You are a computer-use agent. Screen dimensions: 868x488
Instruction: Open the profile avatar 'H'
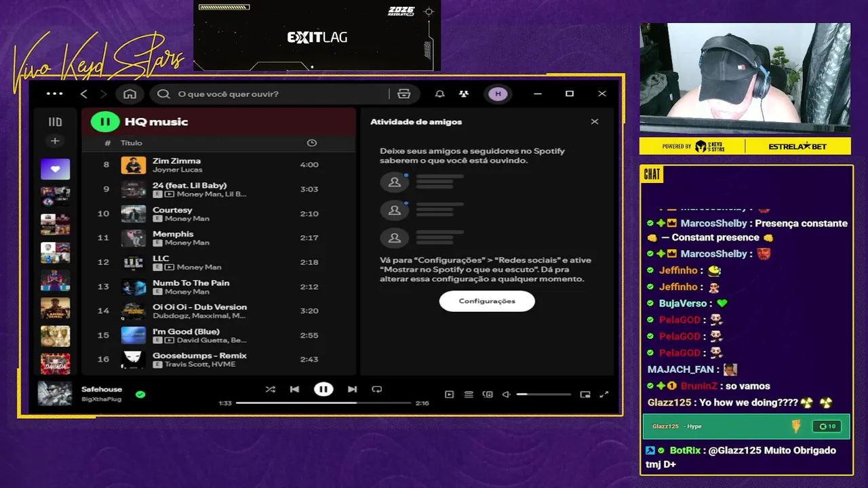click(498, 94)
